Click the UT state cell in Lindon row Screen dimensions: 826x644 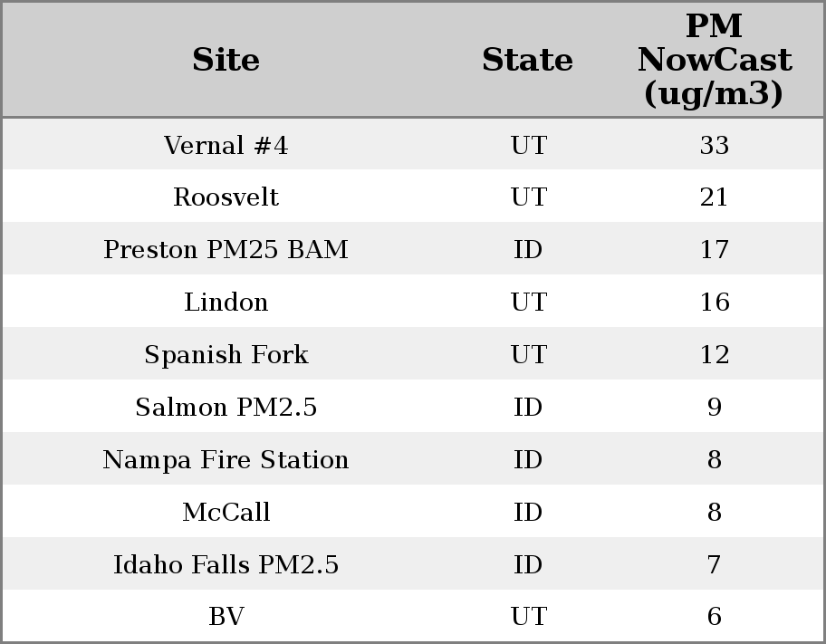[x=528, y=303]
